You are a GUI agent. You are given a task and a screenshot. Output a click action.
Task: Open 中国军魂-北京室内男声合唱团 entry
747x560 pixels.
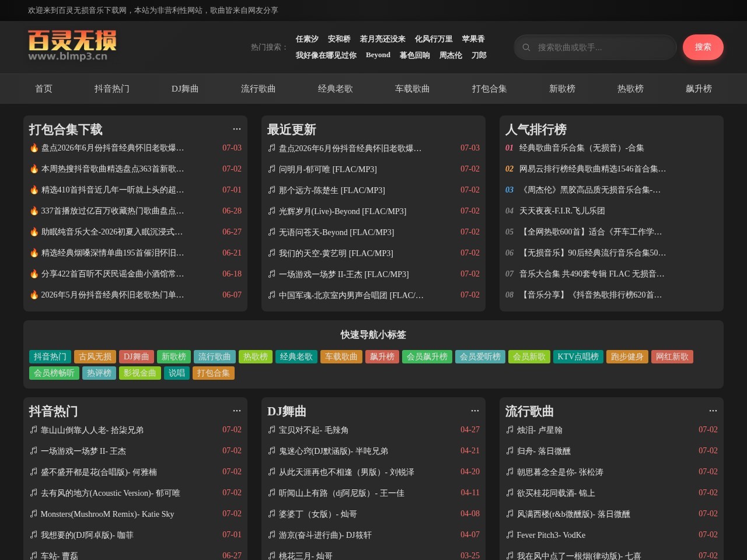tap(351, 295)
